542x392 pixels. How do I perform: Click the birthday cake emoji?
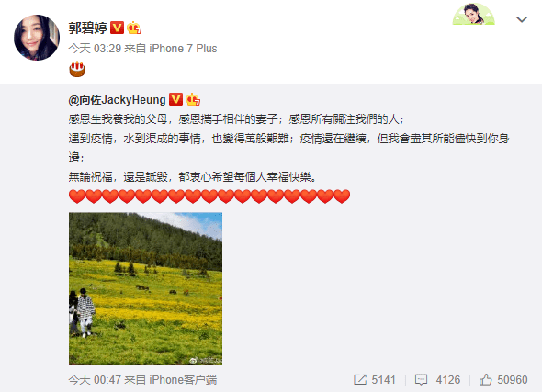point(77,69)
